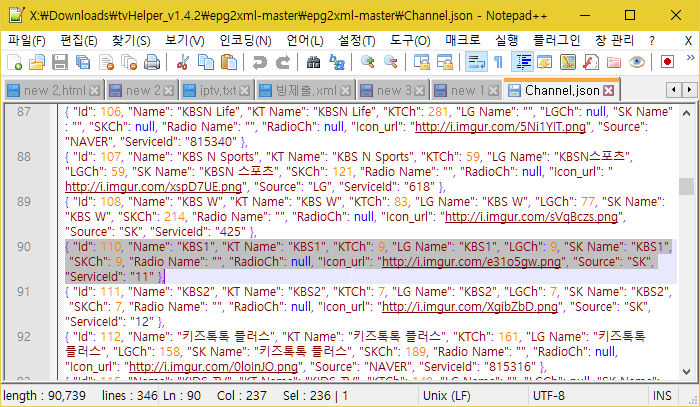Image resolution: width=700 pixels, height=407 pixels.
Task: Undo the last edit with the Undo arrow
Action: [x=259, y=62]
